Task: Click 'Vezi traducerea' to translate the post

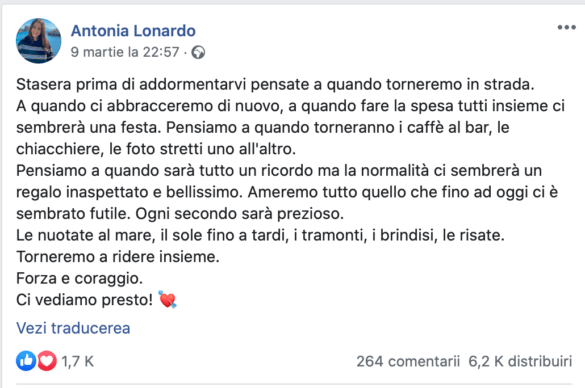Action: [x=73, y=328]
